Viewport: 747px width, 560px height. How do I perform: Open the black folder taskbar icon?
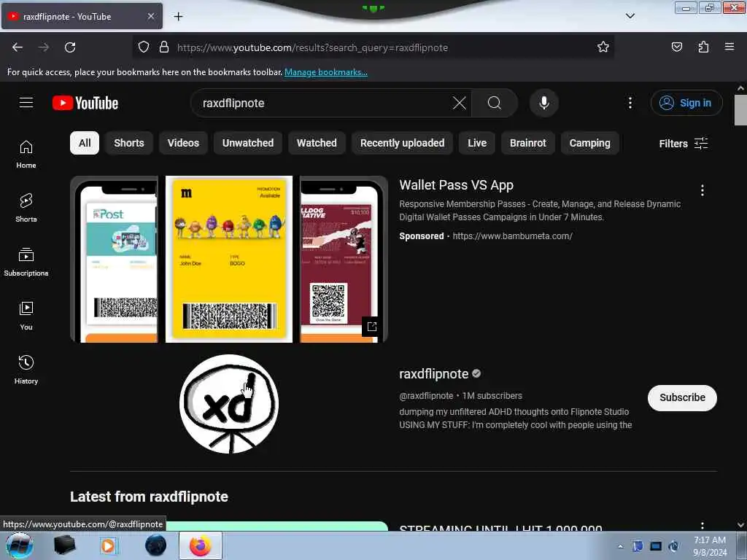click(x=64, y=545)
